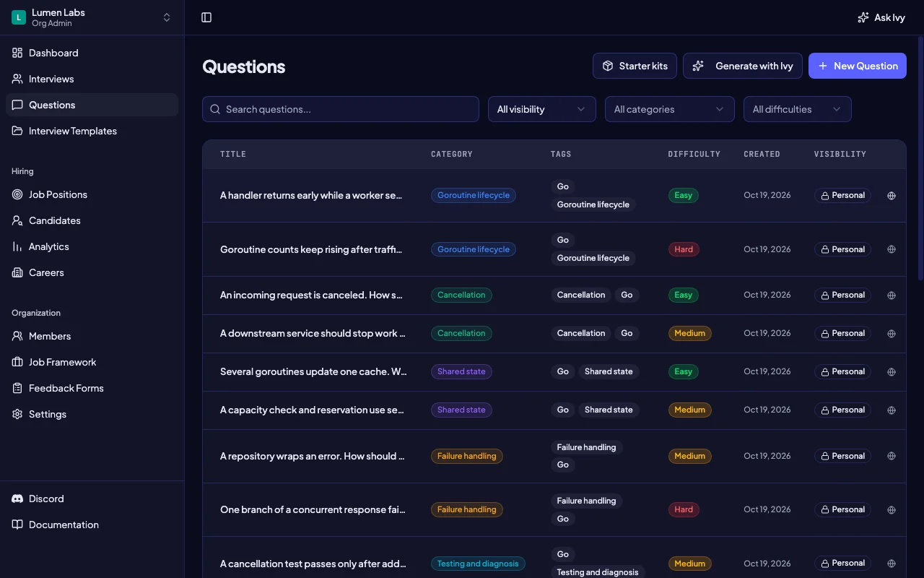This screenshot has width=924, height=578.
Task: Open 'A capacity check and reservation' question title
Action: click(312, 410)
